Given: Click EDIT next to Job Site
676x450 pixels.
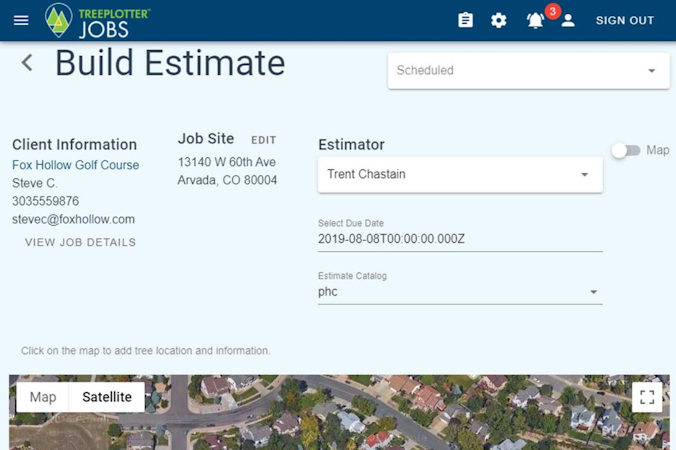Looking at the screenshot, I should 264,140.
